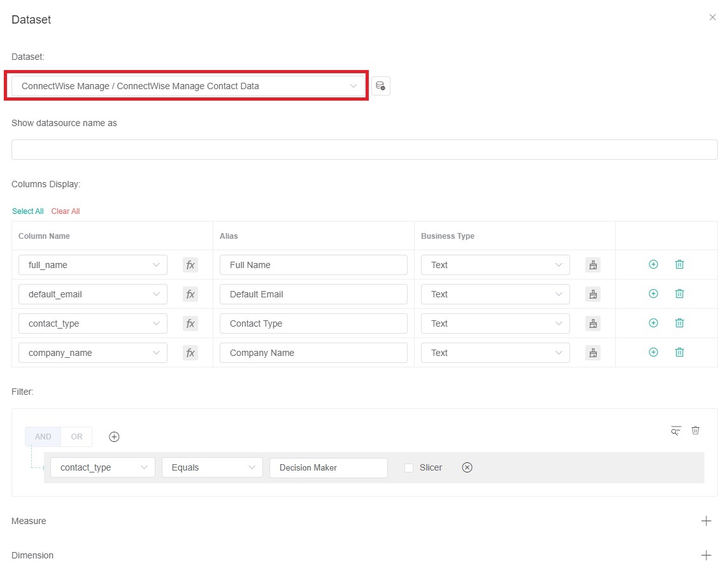Edit the Full Name alias field
The height and width of the screenshot is (575, 728).
coord(313,265)
